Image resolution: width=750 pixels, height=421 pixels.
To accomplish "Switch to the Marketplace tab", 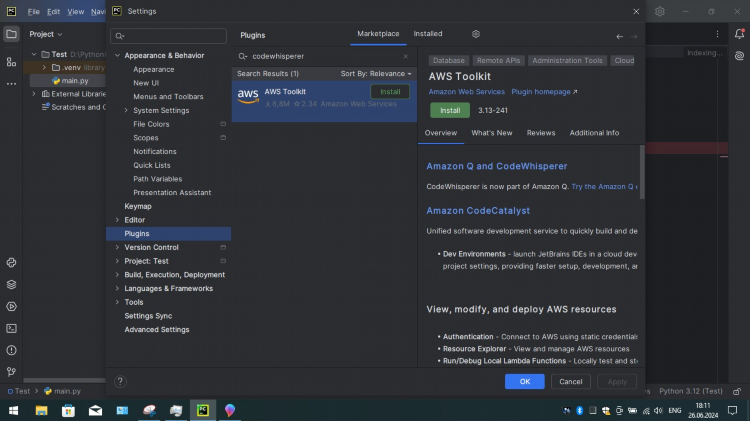I will click(x=378, y=34).
